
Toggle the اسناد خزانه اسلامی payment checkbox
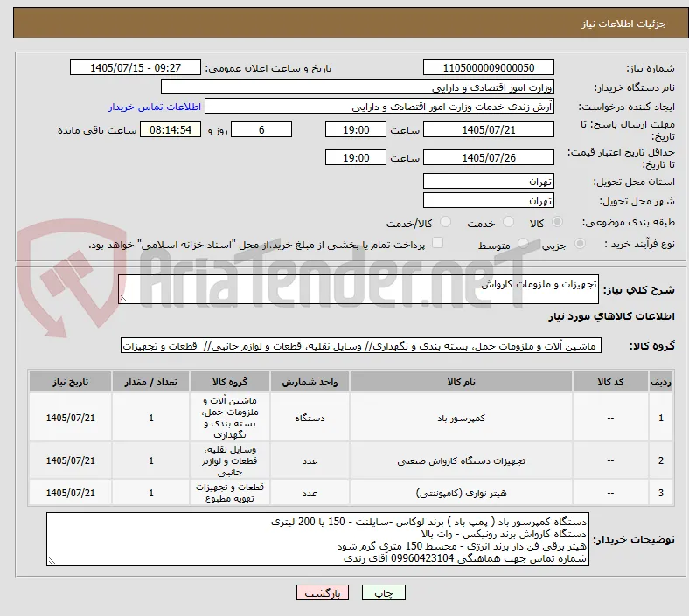(x=437, y=243)
